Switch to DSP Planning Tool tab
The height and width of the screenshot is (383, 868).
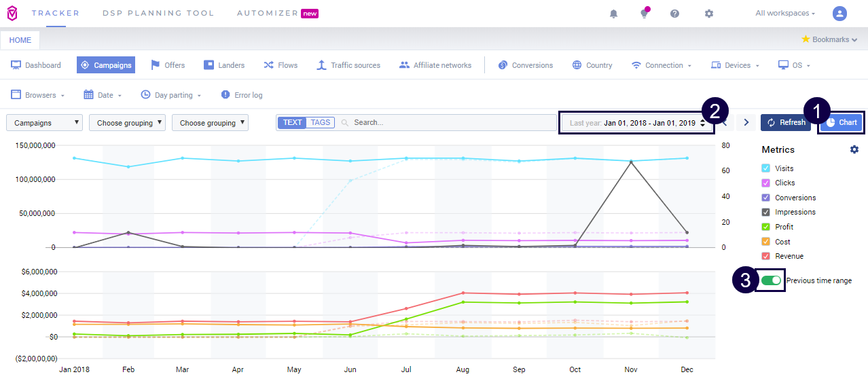[x=158, y=14]
